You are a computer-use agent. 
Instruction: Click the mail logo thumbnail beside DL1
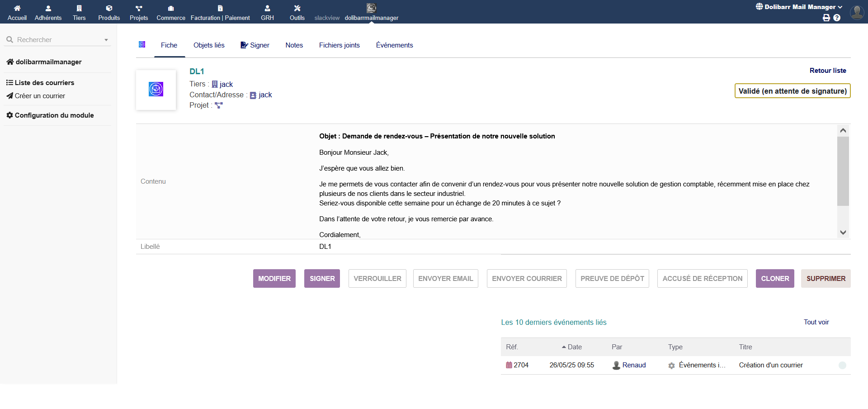pos(156,90)
